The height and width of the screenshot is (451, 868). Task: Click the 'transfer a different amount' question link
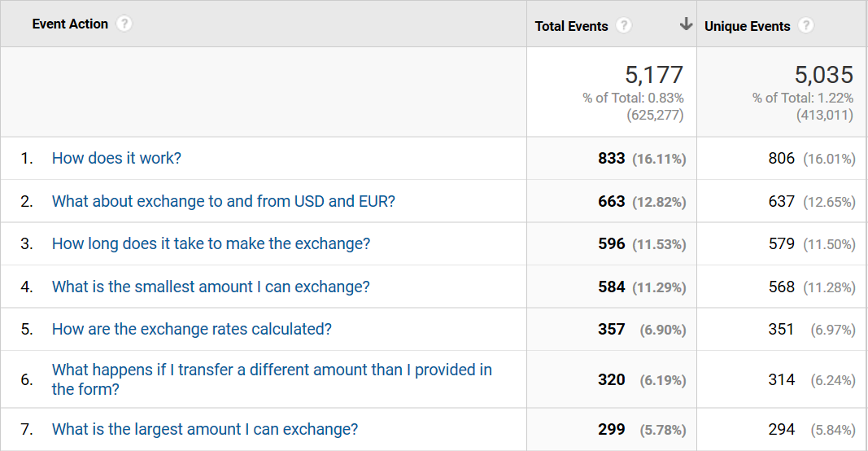tap(272, 370)
